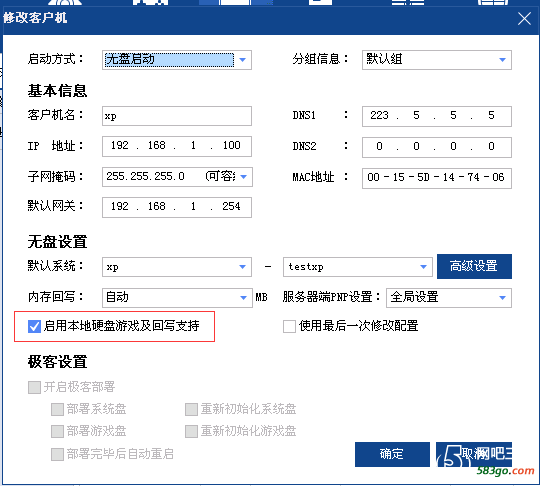Image resolution: width=540 pixels, height=486 pixels.
Task: Open the 默认系统 xp dropdown
Action: (x=177, y=267)
